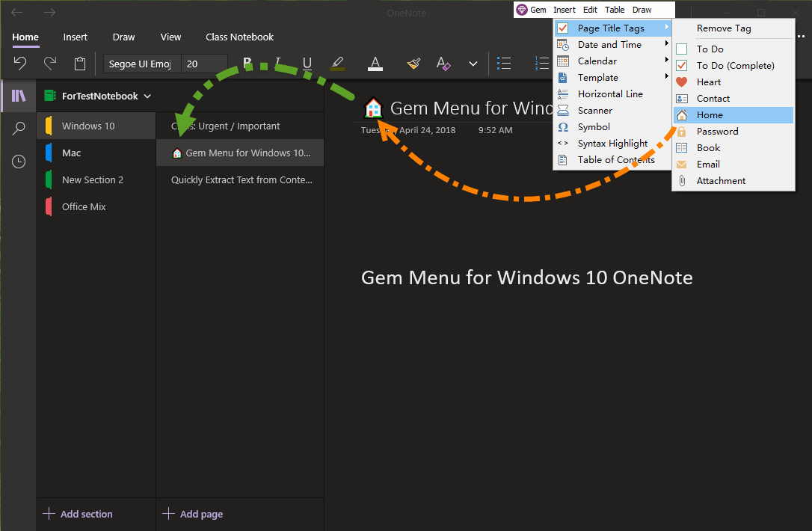Open the Mac section

(x=96, y=153)
